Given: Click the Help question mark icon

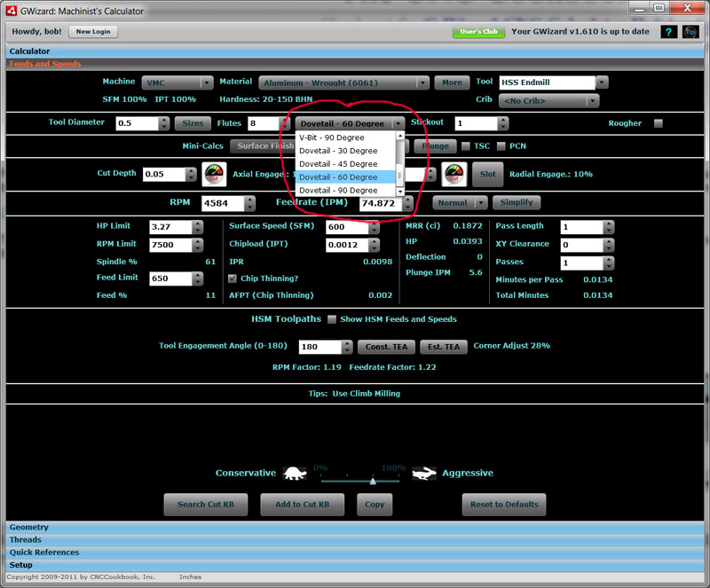Looking at the screenshot, I should click(668, 31).
